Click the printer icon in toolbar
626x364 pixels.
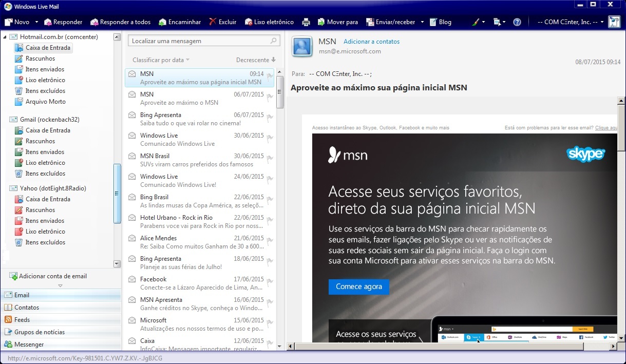[x=306, y=22]
